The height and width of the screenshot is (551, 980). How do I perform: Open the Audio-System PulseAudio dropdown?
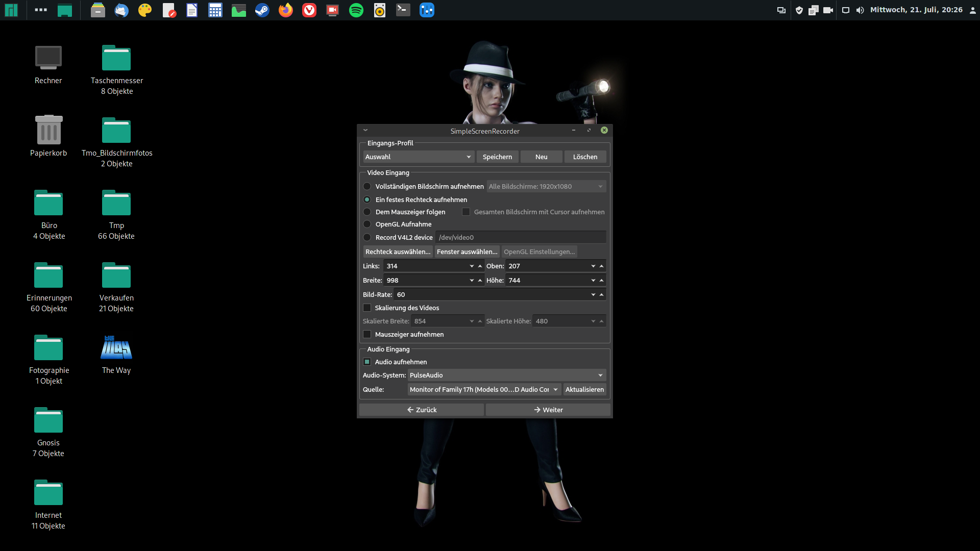(x=506, y=375)
